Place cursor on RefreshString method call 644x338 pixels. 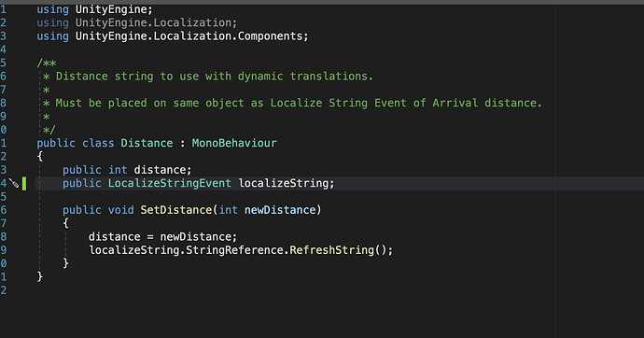[332, 249]
